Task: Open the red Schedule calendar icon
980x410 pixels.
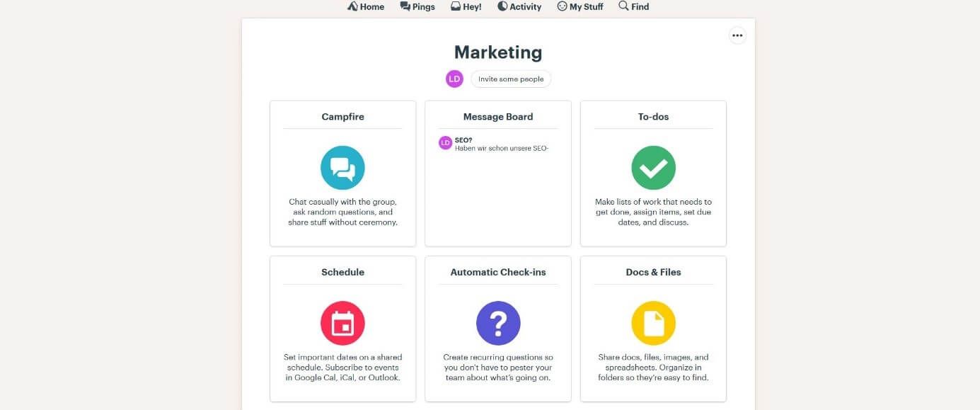Action: point(342,324)
